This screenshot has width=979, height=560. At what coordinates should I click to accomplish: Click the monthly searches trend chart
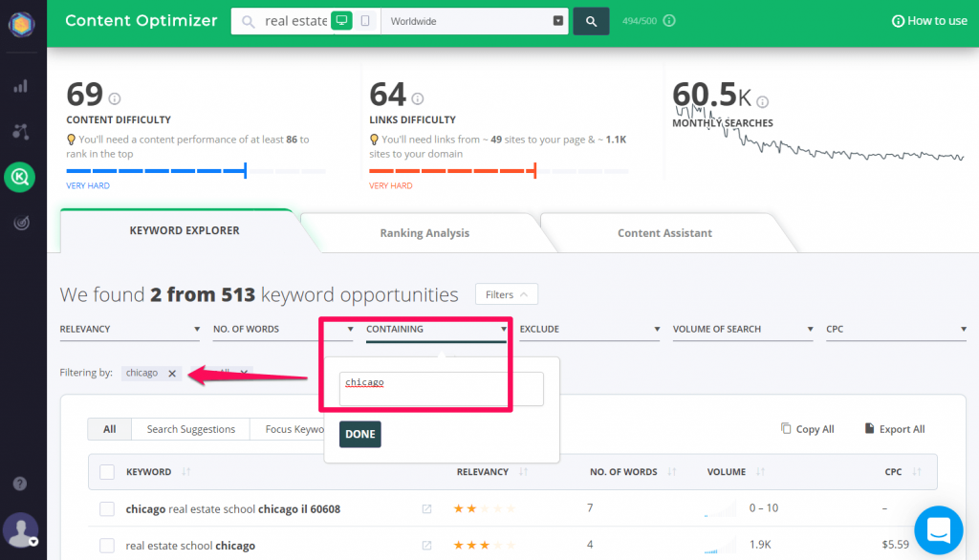point(819,134)
